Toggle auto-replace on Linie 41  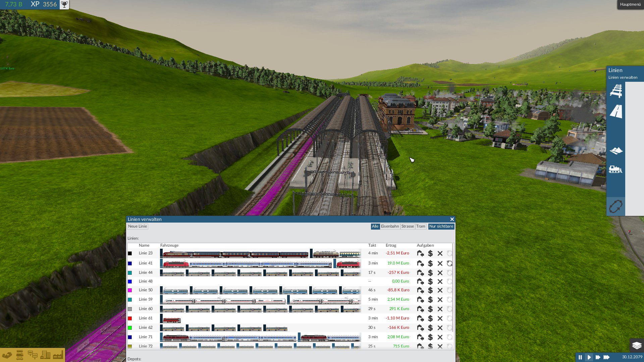pos(449,263)
